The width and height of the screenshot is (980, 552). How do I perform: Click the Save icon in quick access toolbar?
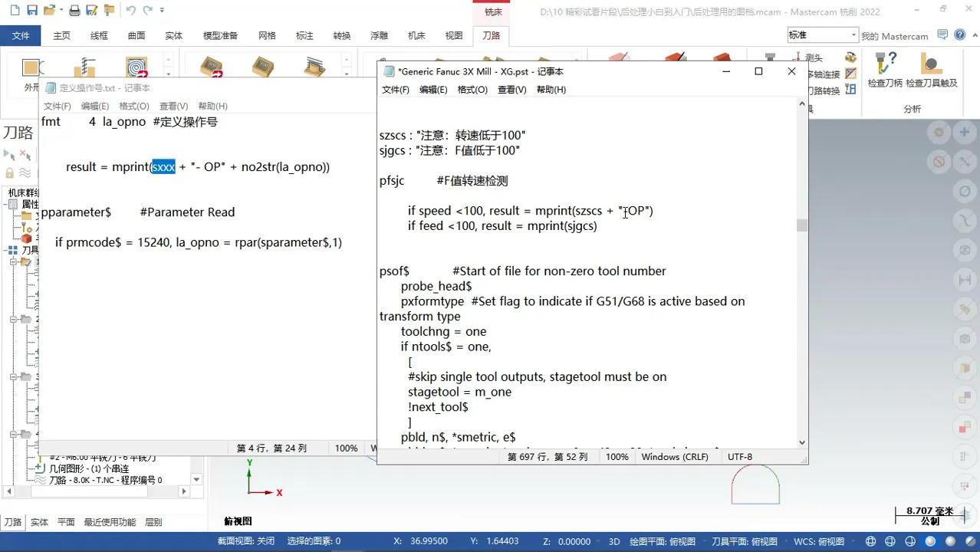[x=31, y=8]
